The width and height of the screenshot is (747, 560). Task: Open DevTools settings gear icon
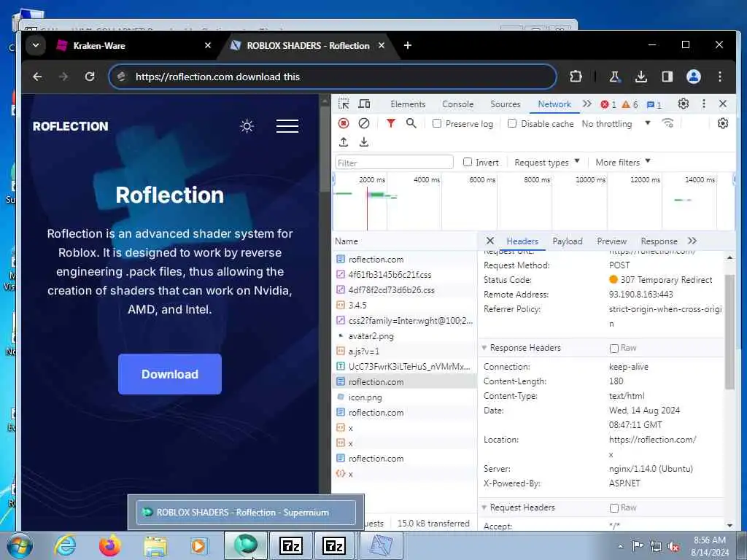pyautogui.click(x=683, y=104)
